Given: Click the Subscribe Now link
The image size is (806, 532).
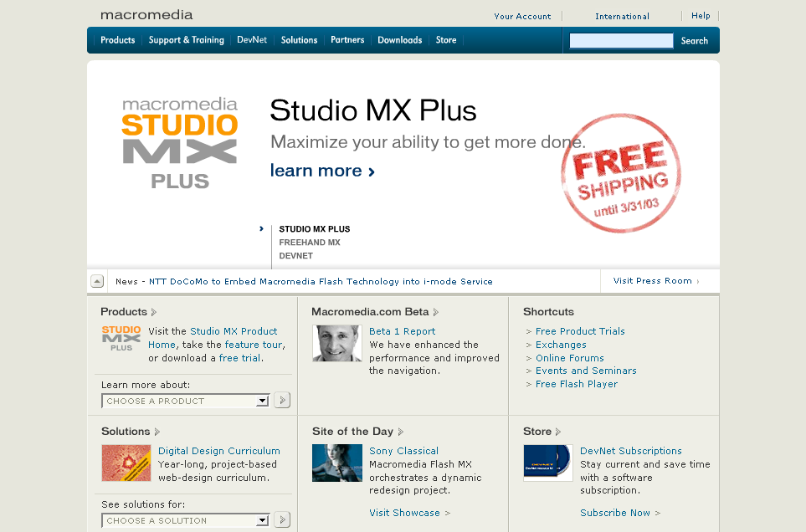Looking at the screenshot, I should coord(619,513).
